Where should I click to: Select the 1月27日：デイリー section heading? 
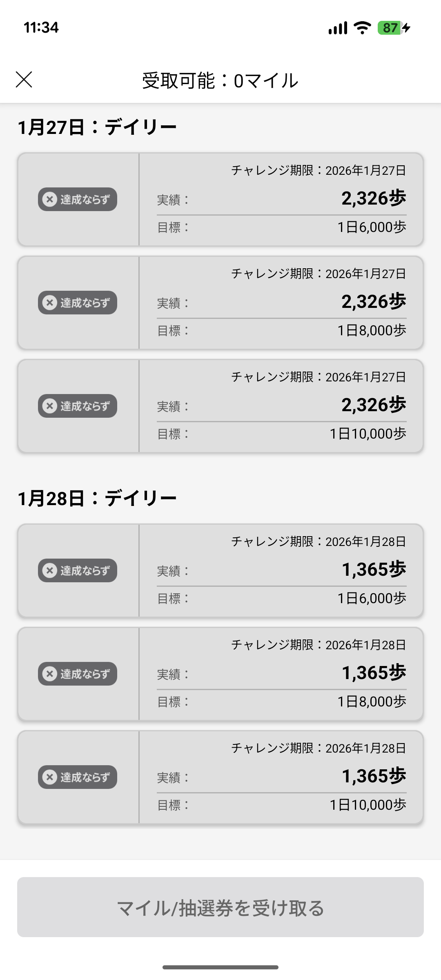pyautogui.click(x=97, y=127)
